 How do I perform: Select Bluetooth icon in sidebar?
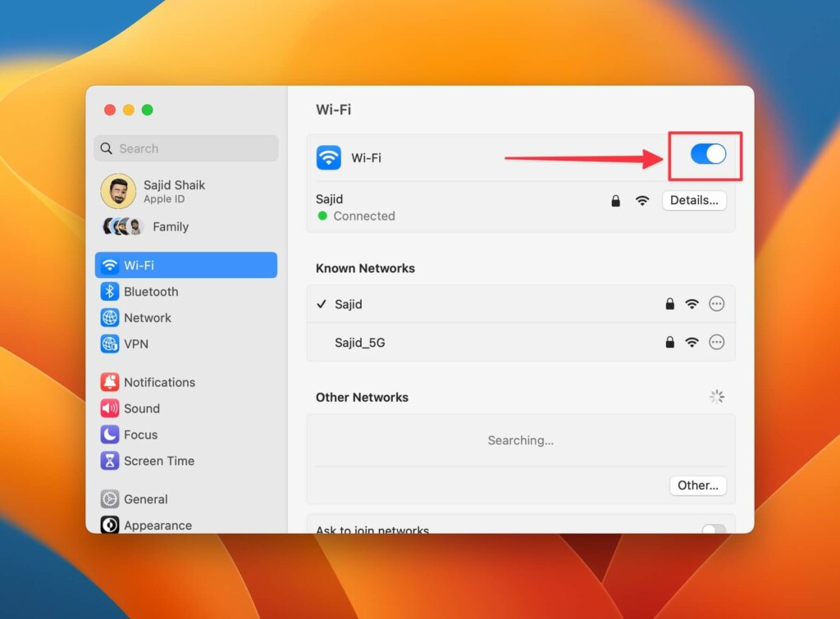click(110, 292)
